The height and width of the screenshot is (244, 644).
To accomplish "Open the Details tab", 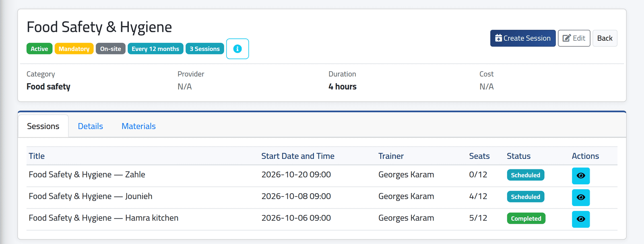I will click(x=91, y=126).
